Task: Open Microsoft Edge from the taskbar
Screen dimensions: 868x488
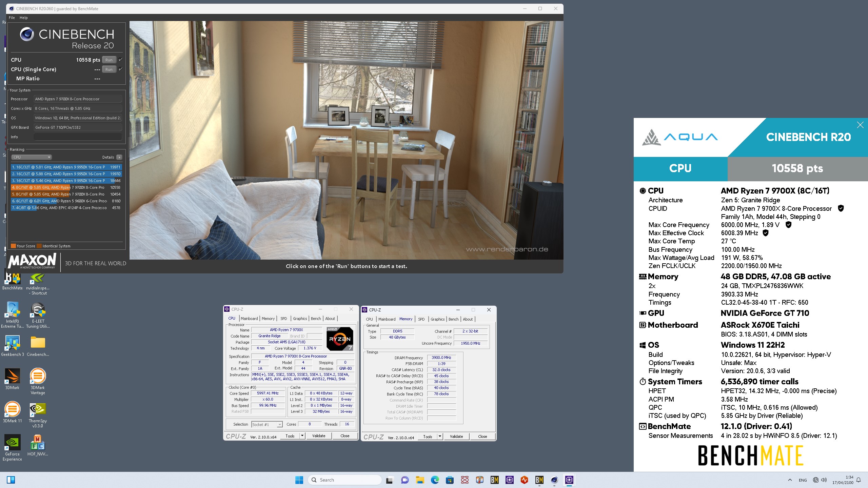Action: (x=435, y=480)
